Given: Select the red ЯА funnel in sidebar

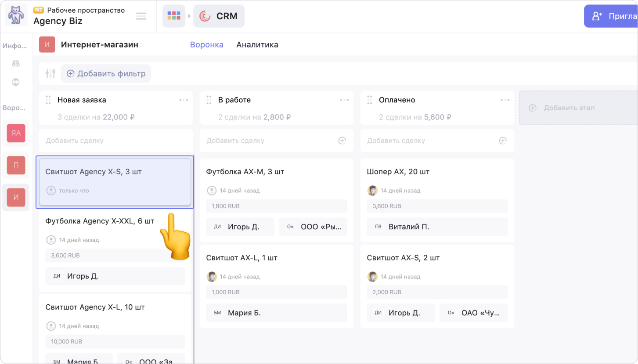Looking at the screenshot, I should pos(16,133).
